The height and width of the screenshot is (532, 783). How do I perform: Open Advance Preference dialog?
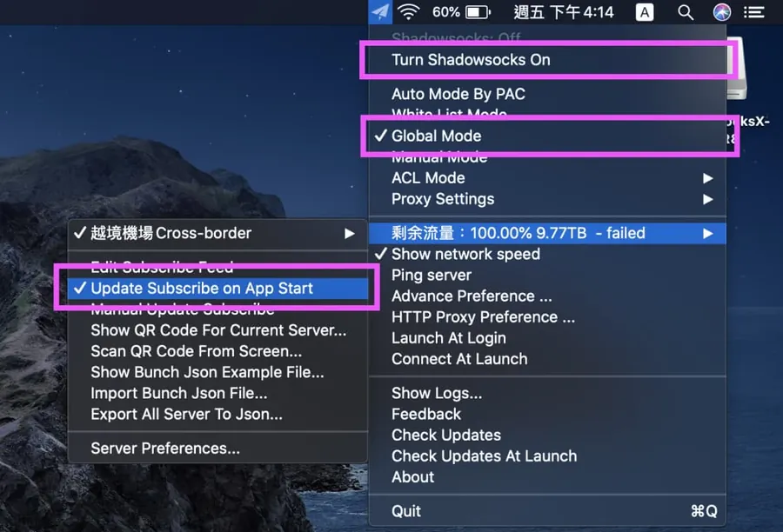[x=547, y=296]
